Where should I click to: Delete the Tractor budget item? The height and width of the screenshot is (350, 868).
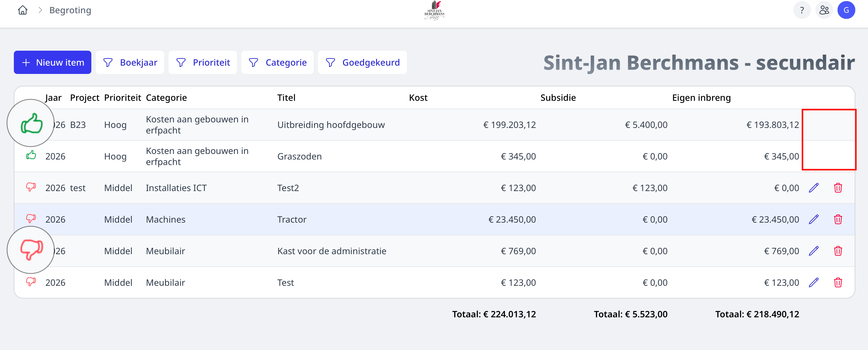pyautogui.click(x=838, y=220)
